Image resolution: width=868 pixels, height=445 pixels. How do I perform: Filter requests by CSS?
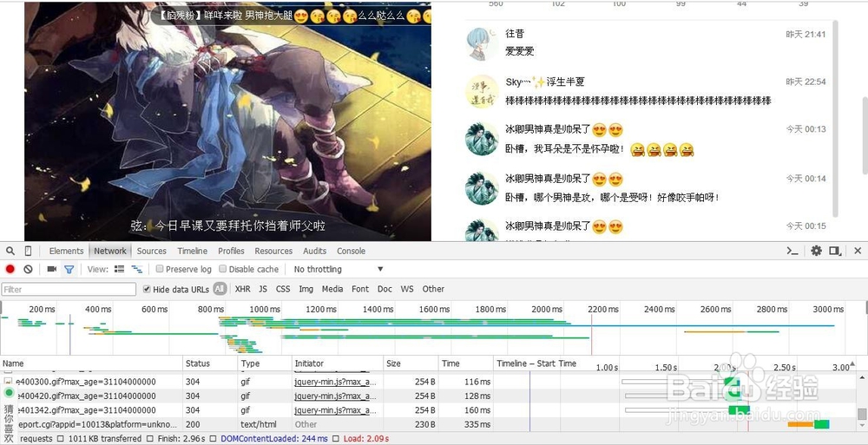[x=283, y=289]
